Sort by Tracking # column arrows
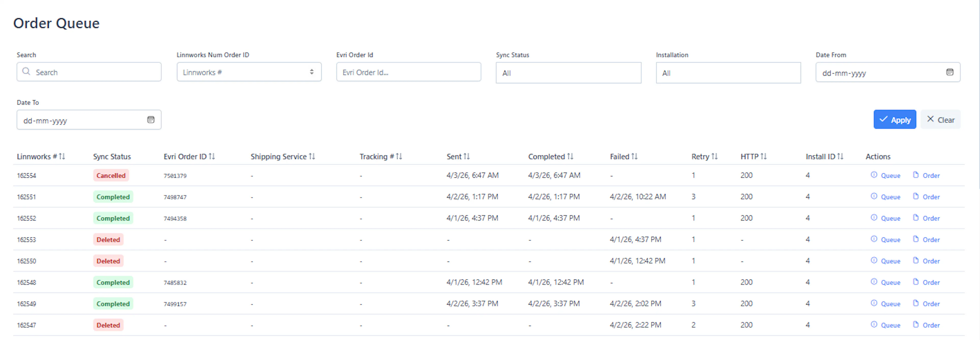This screenshot has width=980, height=340. (x=399, y=156)
